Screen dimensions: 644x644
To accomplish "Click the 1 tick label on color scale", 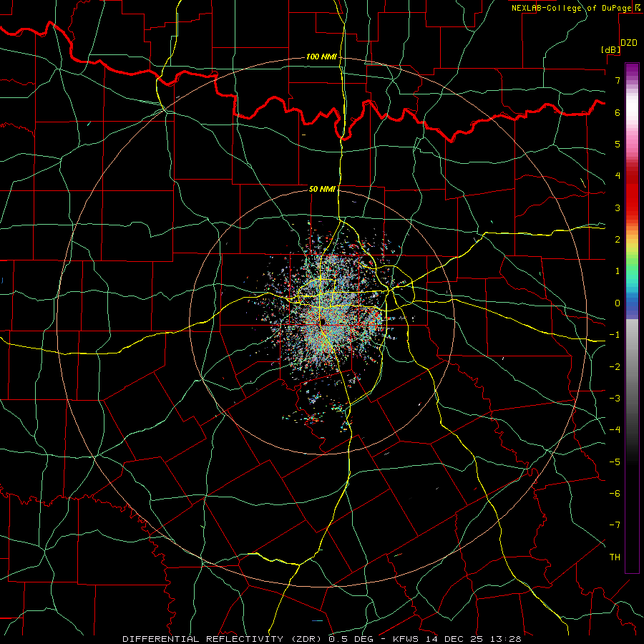I will click(x=618, y=271).
